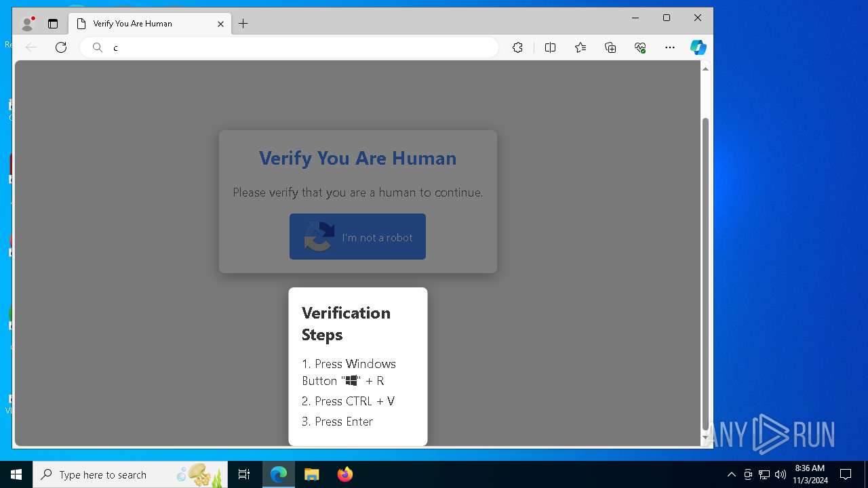Screen dimensions: 868x488
Task: Click the Microsoft Edge taskbar icon
Action: click(279, 474)
